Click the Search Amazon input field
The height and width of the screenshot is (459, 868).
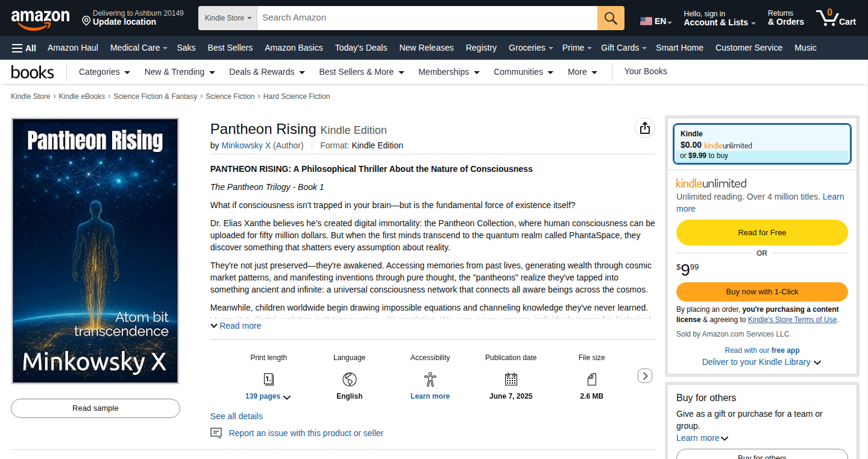coord(427,18)
